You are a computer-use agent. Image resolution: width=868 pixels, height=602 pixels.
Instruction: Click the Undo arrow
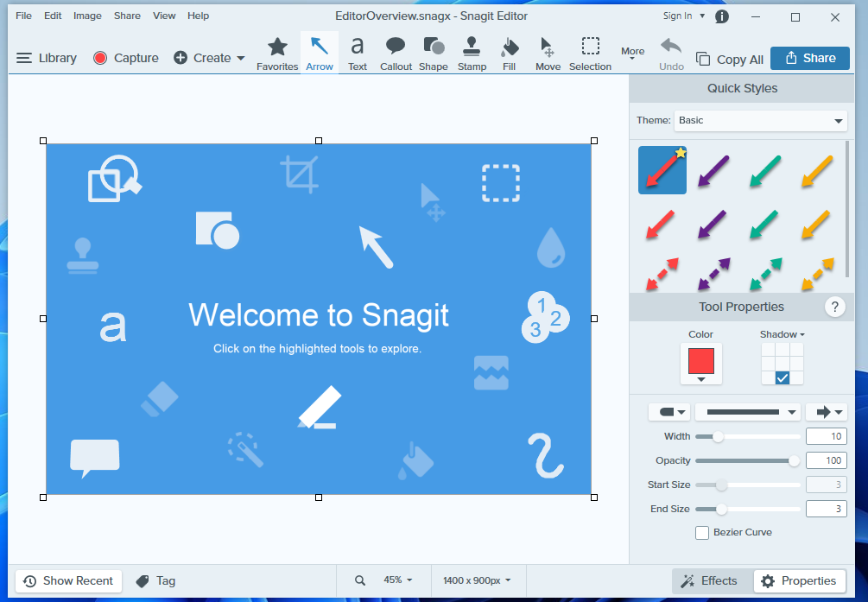point(671,54)
